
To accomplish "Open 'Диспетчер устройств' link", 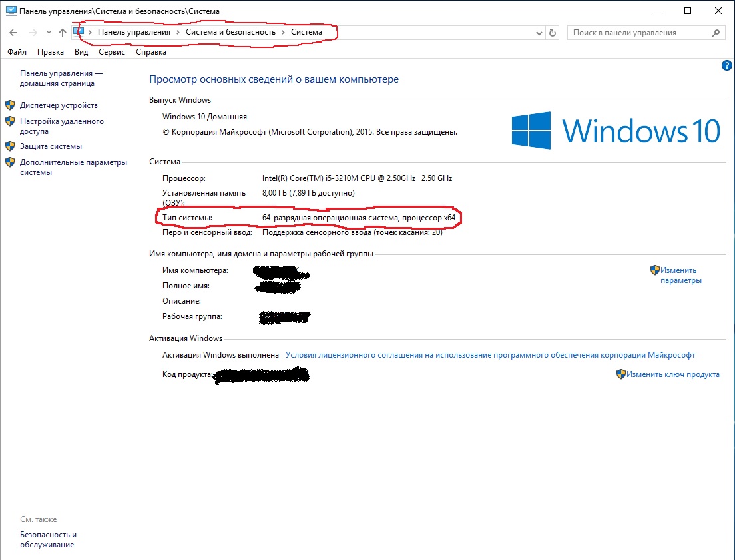I will pos(59,105).
